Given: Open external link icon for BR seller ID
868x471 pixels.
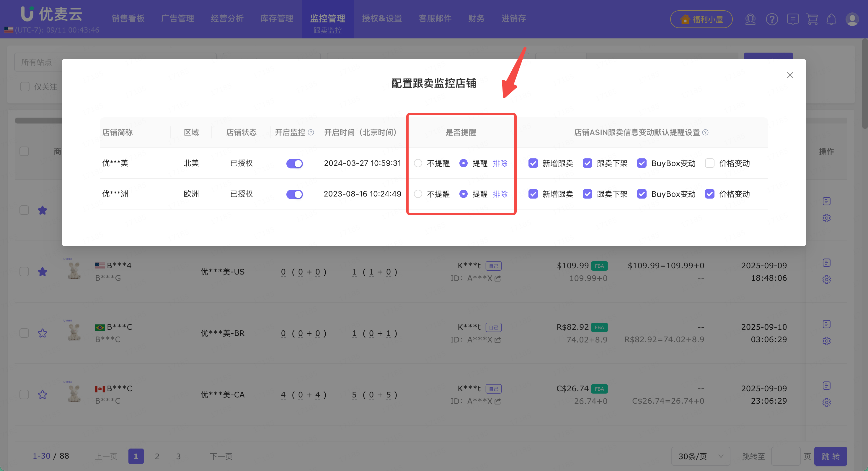Looking at the screenshot, I should point(498,340).
